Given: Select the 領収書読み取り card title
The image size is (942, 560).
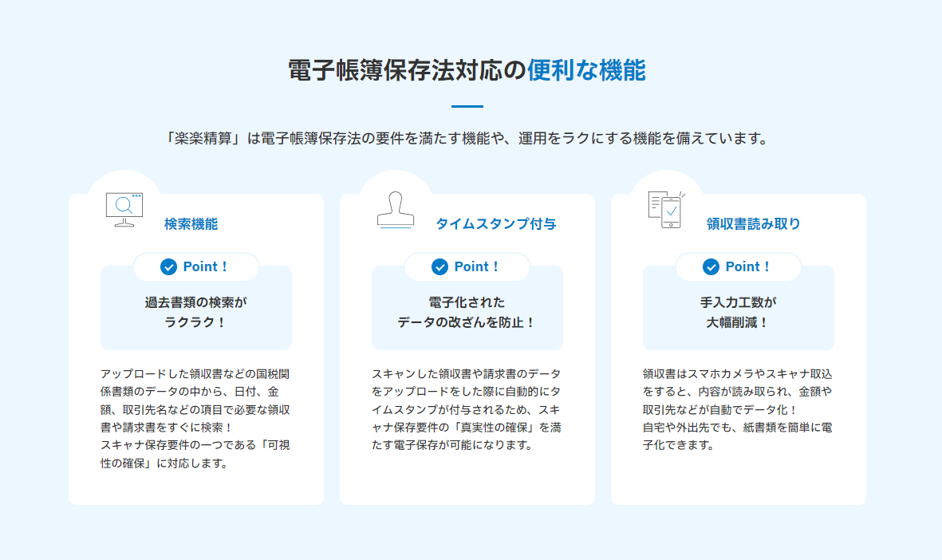Looking at the screenshot, I should coord(753,224).
